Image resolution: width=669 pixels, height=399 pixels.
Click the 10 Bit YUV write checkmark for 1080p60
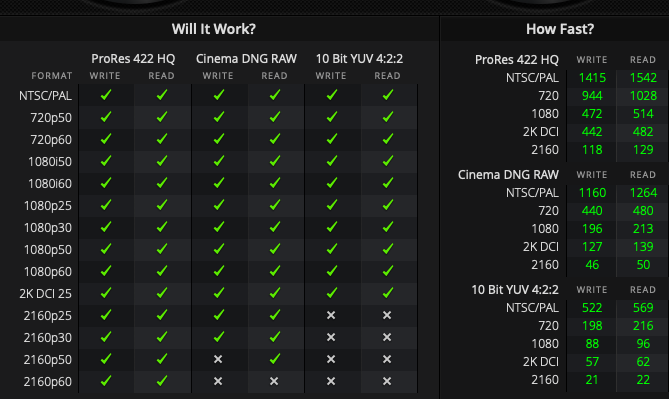(x=332, y=271)
